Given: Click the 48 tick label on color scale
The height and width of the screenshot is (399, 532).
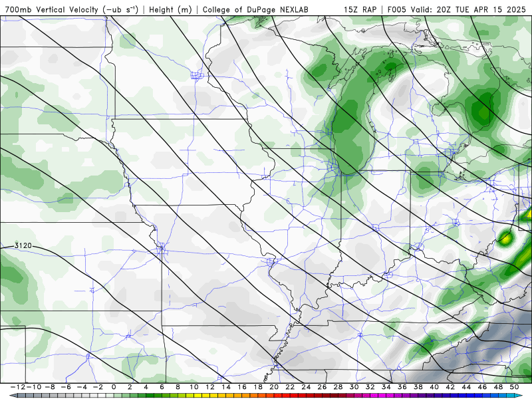Looking at the screenshot, I should pos(498,387).
